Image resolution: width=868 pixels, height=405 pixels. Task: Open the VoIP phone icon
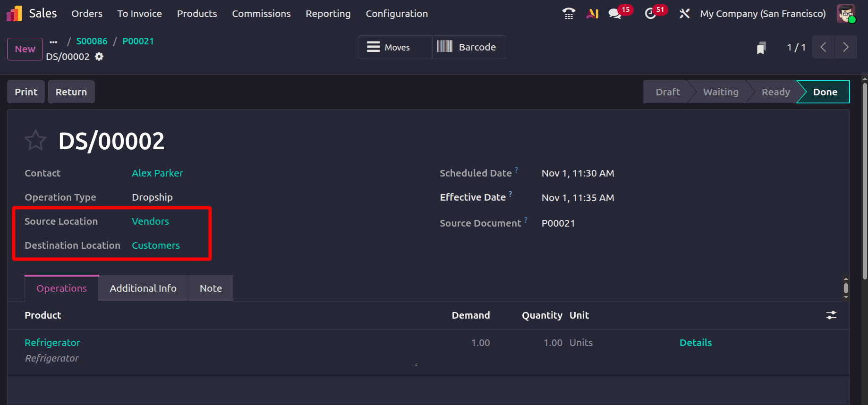(x=569, y=14)
